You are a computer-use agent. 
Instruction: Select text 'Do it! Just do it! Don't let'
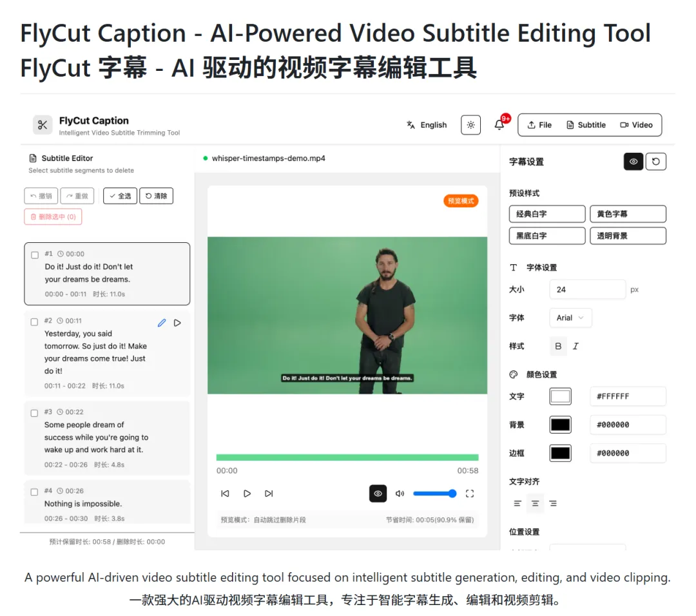[89, 267]
